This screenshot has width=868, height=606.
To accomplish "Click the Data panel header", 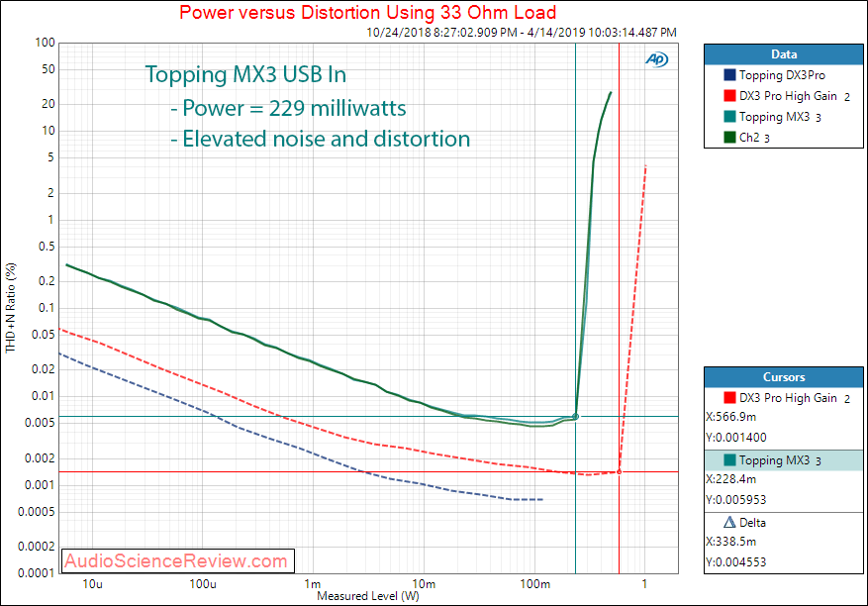I will click(783, 54).
